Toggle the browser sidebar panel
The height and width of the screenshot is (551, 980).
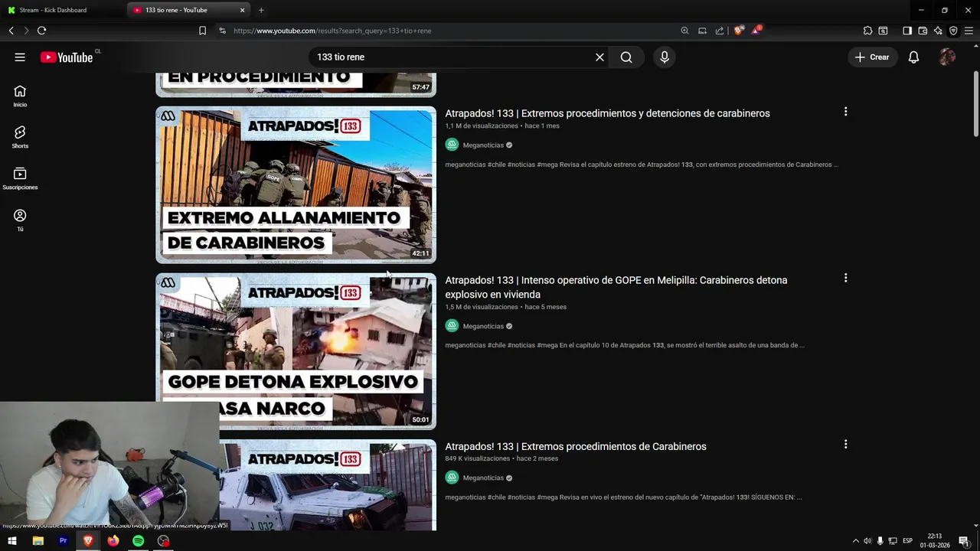click(x=907, y=31)
